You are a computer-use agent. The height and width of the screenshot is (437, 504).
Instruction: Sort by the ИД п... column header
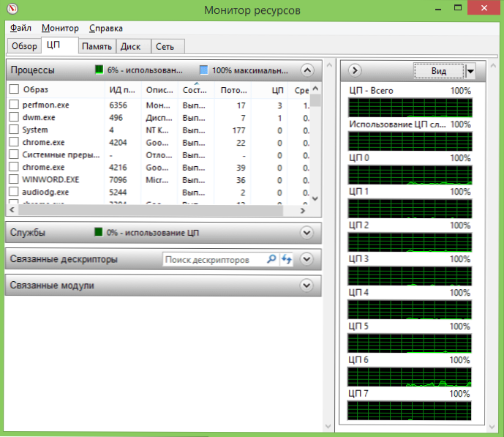coord(123,90)
